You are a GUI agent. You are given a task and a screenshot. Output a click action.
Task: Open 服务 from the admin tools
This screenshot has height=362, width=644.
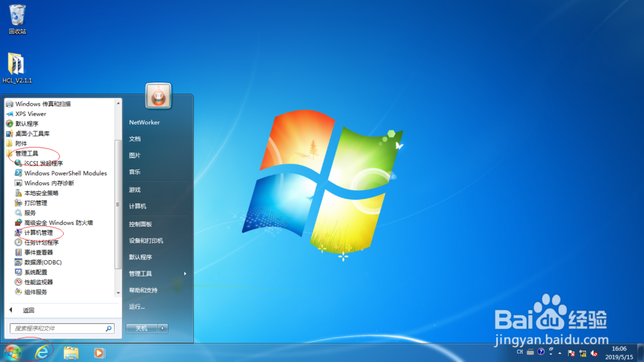pyautogui.click(x=26, y=213)
